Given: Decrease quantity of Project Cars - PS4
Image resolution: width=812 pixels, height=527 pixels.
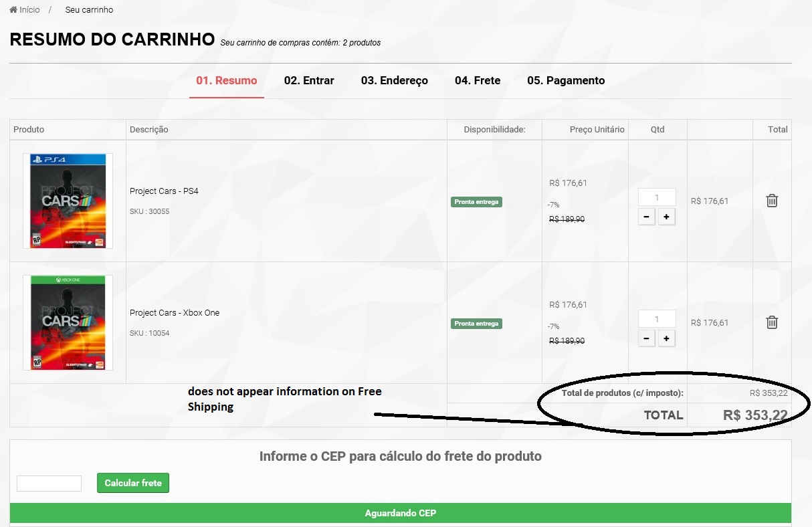Looking at the screenshot, I should point(646,217).
